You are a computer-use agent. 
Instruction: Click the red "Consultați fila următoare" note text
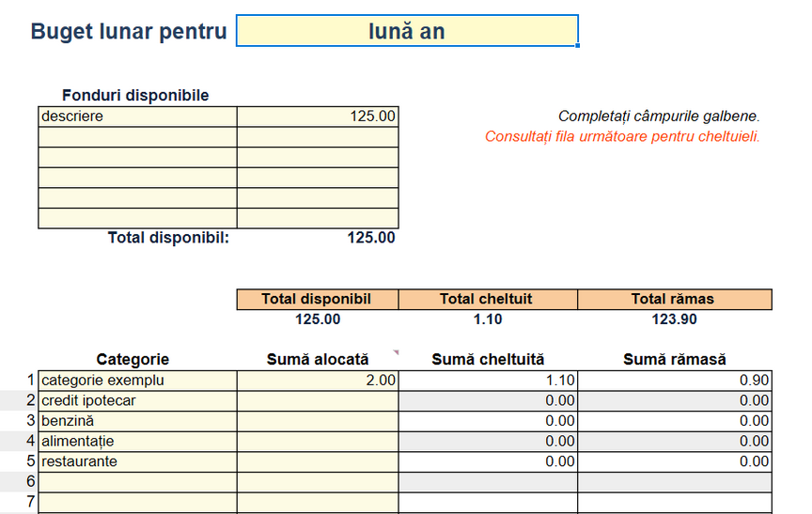(x=622, y=137)
